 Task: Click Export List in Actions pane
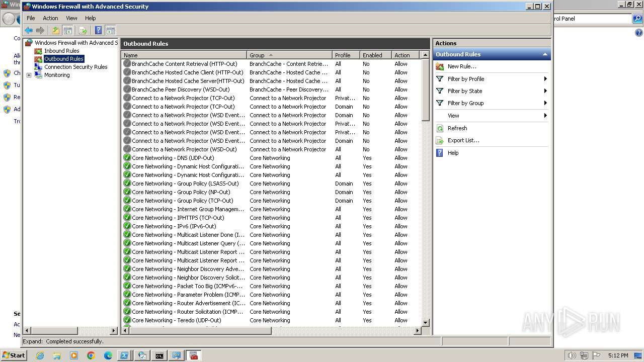pyautogui.click(x=463, y=140)
